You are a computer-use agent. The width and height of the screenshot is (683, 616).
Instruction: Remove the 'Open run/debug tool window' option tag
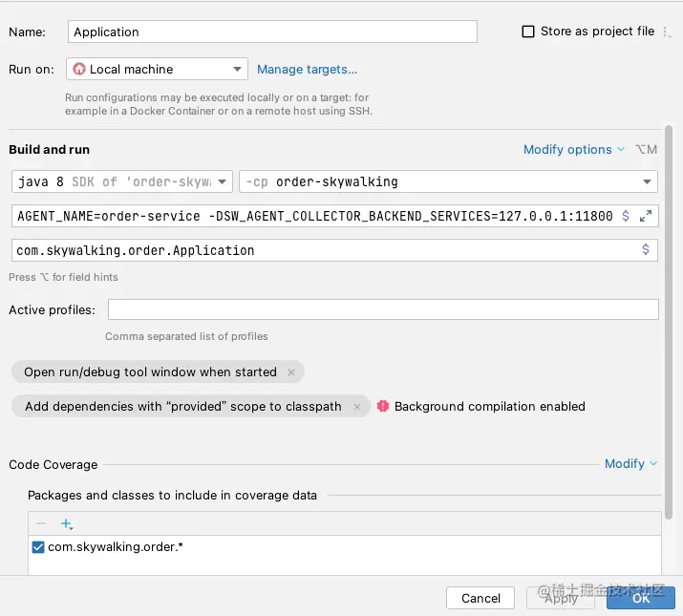coord(291,372)
